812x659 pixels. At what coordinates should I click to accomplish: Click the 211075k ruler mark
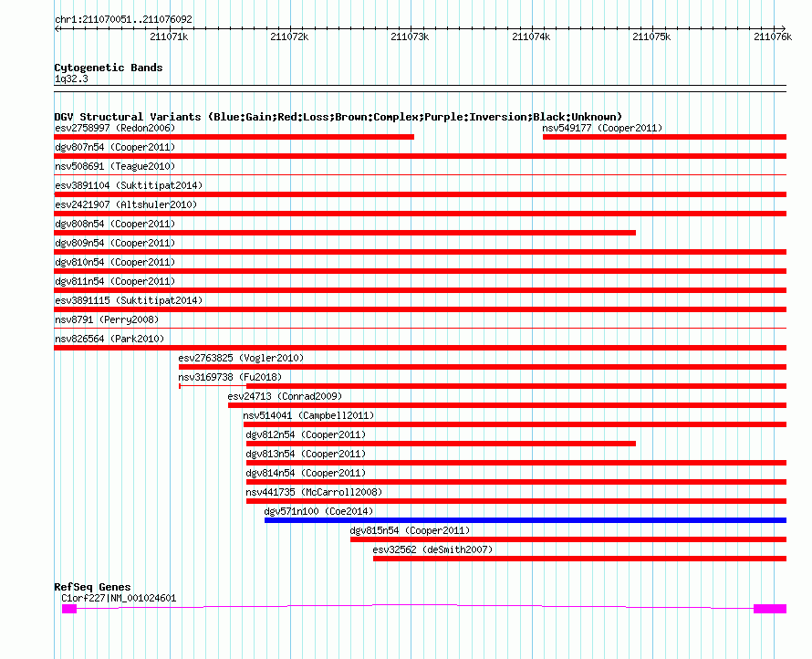tap(651, 37)
